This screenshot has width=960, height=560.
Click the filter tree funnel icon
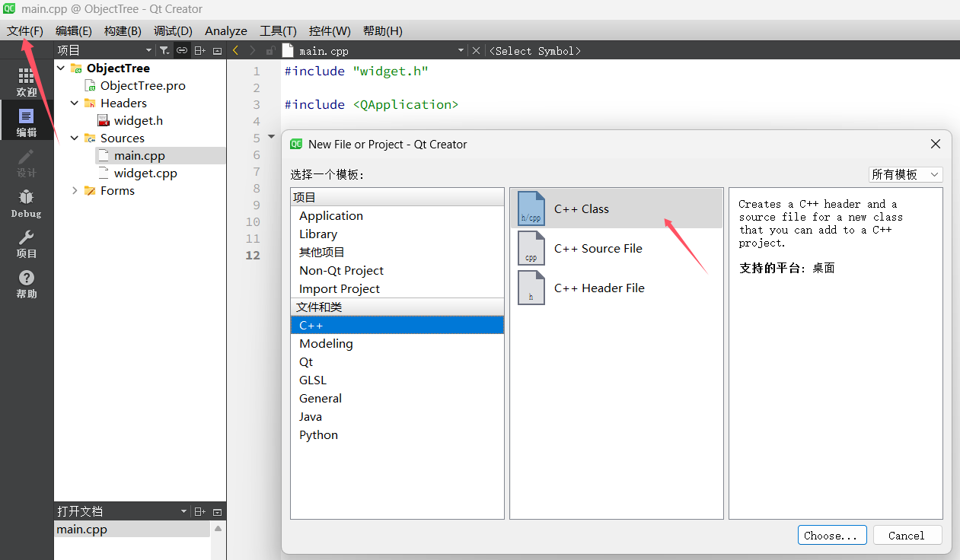pos(164,50)
